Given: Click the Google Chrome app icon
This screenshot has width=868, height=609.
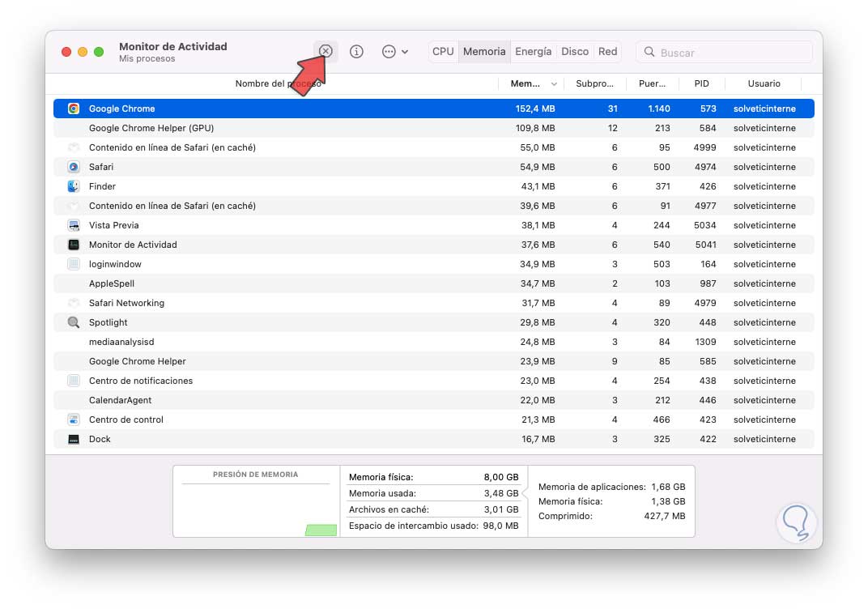Looking at the screenshot, I should click(x=74, y=109).
